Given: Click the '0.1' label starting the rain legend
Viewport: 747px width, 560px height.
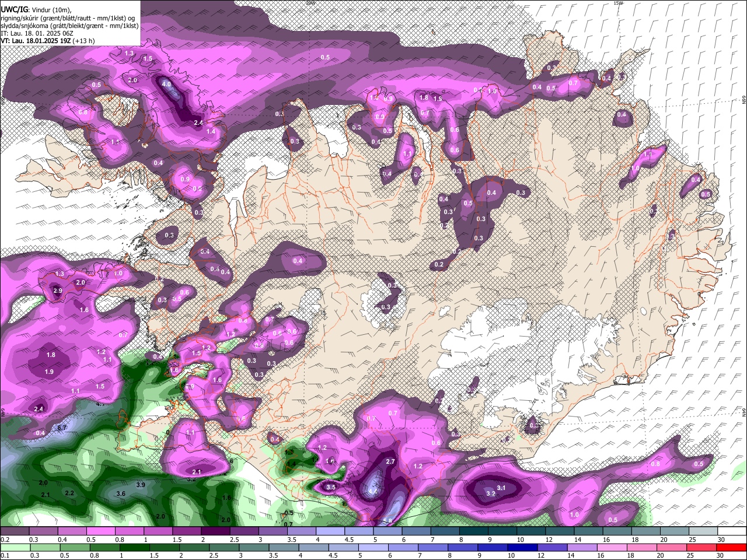Looking at the screenshot, I should (6, 556).
